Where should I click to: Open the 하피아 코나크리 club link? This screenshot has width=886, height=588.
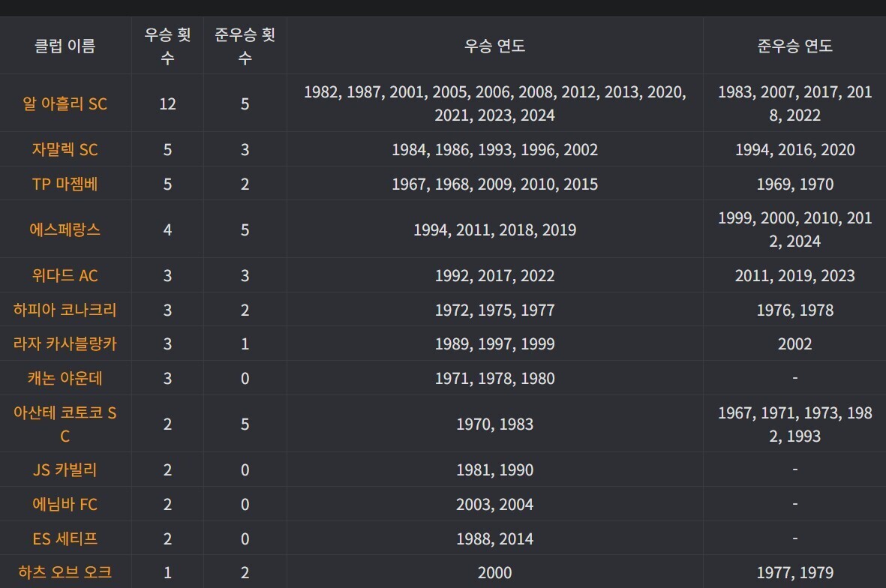point(65,310)
